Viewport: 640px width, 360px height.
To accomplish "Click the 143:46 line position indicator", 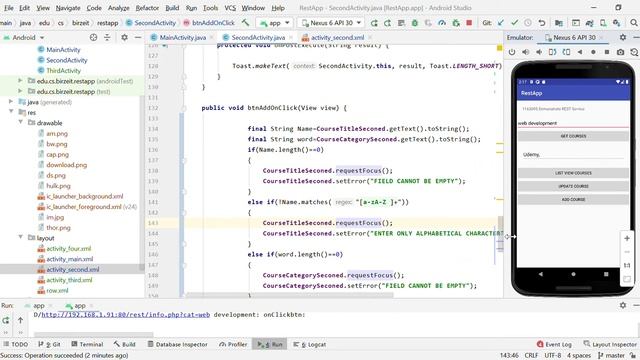I will pyautogui.click(x=509, y=356).
